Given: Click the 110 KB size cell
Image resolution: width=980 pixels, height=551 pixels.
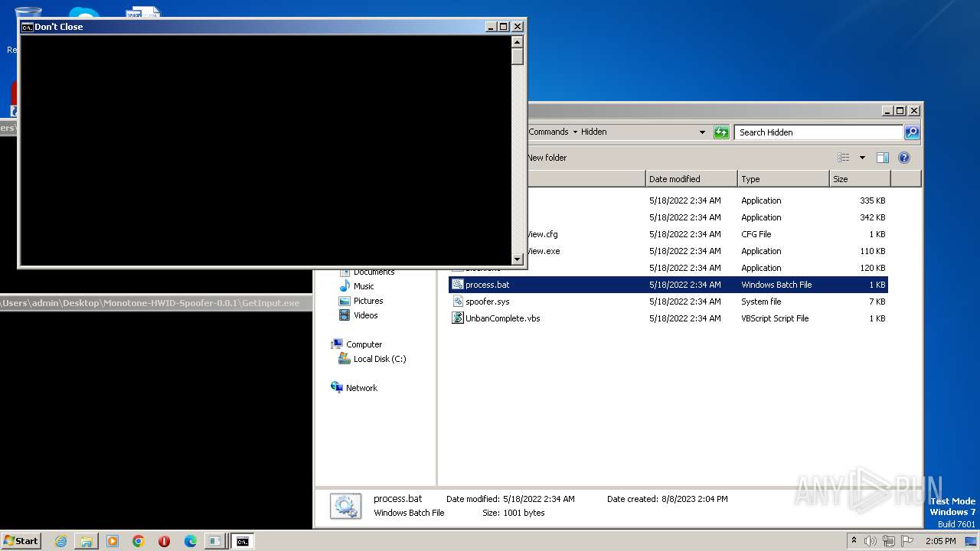Looking at the screenshot, I should (872, 251).
